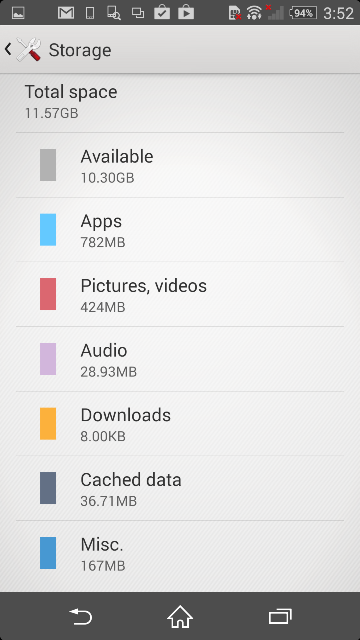Tap the clock showing 3:52

(x=338, y=13)
